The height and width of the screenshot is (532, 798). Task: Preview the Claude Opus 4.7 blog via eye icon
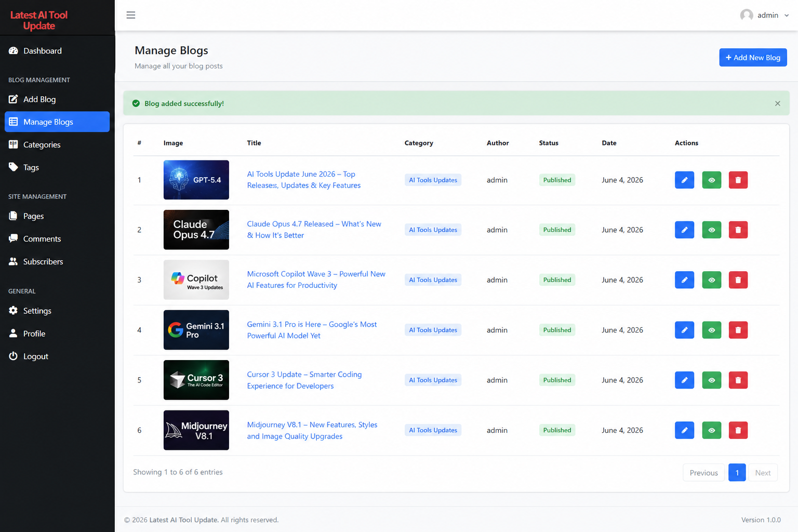(711, 230)
